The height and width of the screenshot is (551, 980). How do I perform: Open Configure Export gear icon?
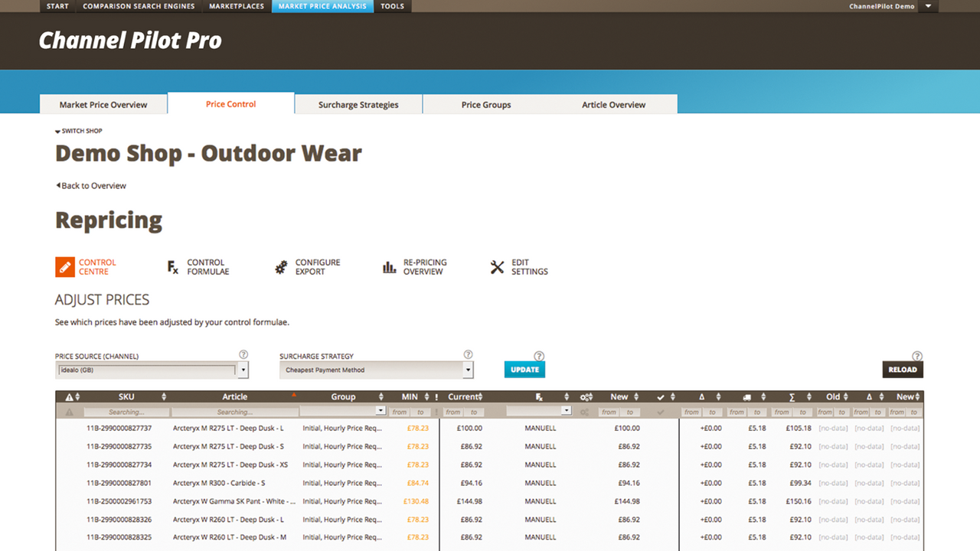pos(281,267)
